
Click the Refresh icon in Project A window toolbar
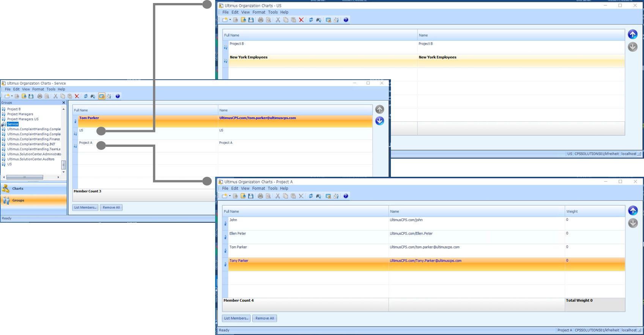(310, 196)
